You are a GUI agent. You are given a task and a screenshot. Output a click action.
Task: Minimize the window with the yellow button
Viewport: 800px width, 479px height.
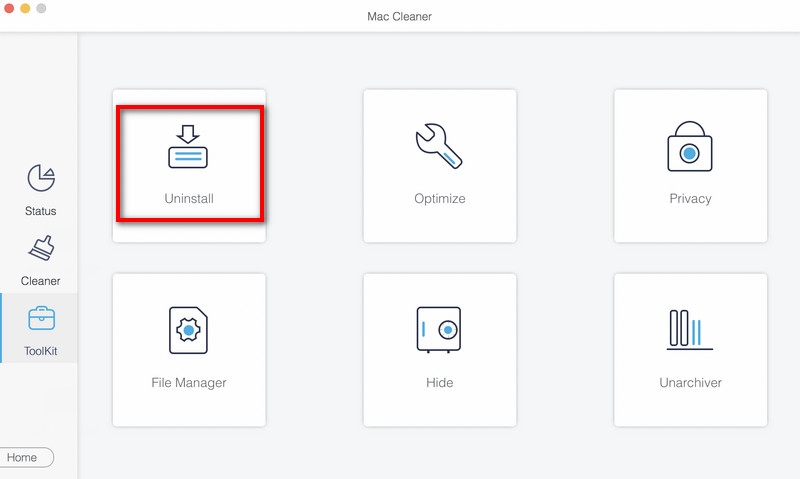(25, 8)
